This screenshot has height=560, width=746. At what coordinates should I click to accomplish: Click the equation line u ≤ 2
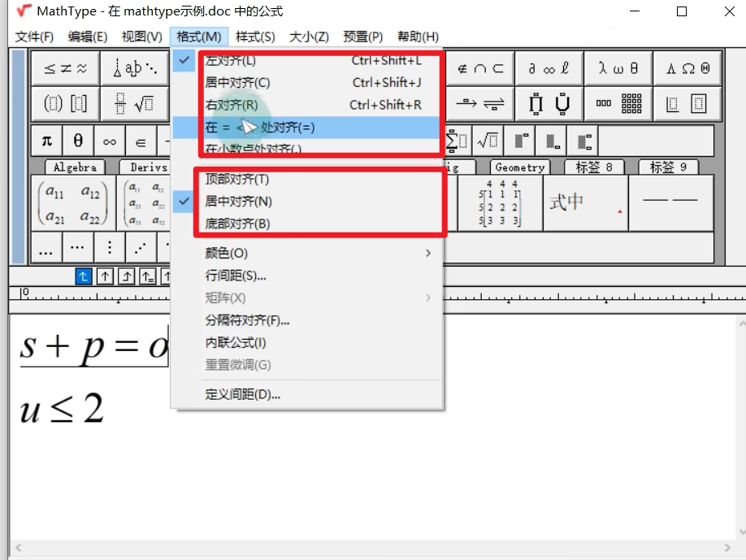tap(62, 409)
